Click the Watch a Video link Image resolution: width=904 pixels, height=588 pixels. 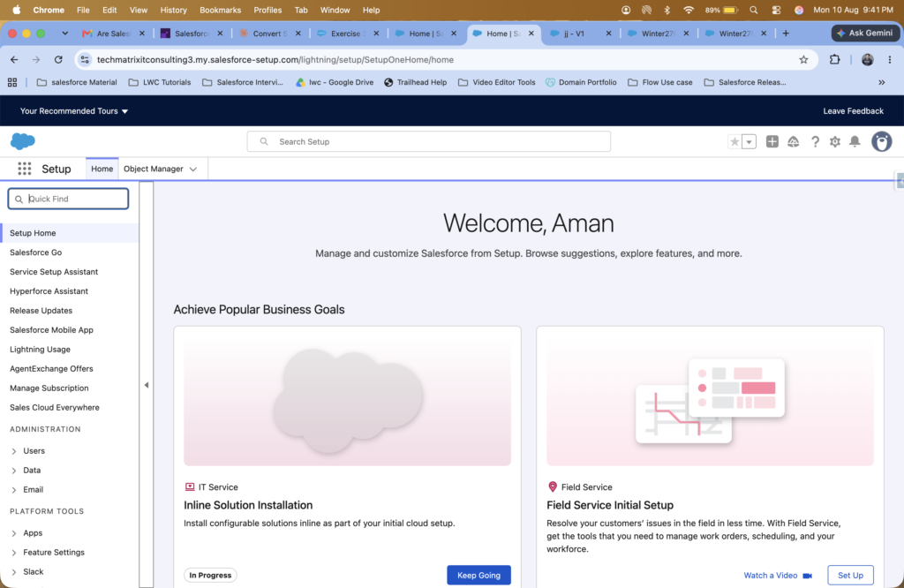pos(777,576)
